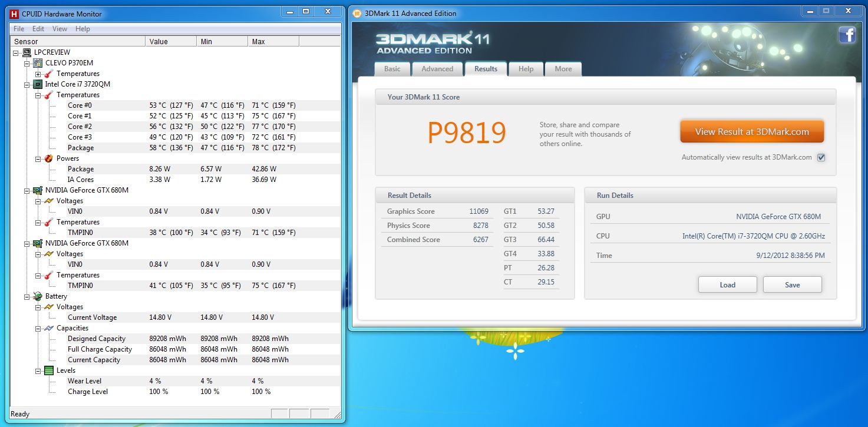Click the "Ready" status bar text
Screen dimensions: 868x427
20,414
